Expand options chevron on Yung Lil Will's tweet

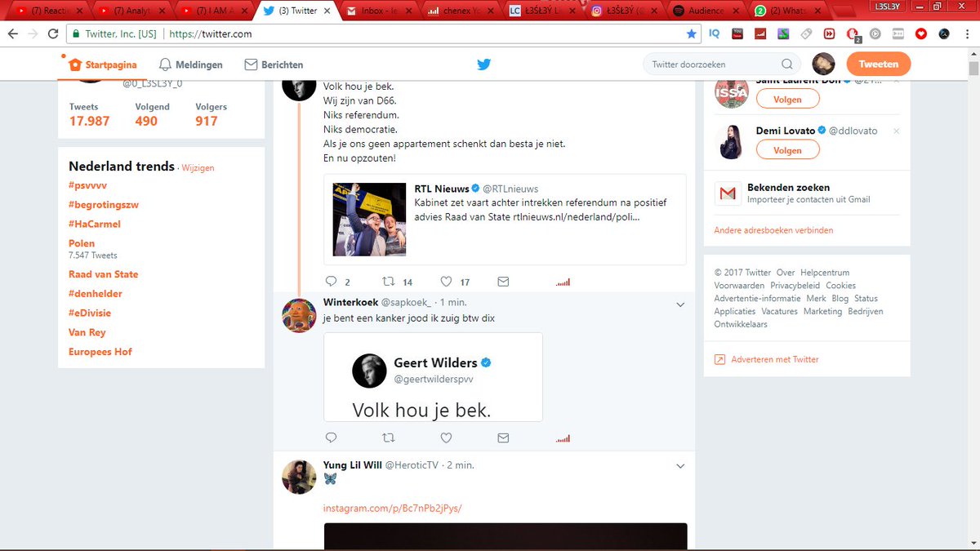[x=680, y=466]
